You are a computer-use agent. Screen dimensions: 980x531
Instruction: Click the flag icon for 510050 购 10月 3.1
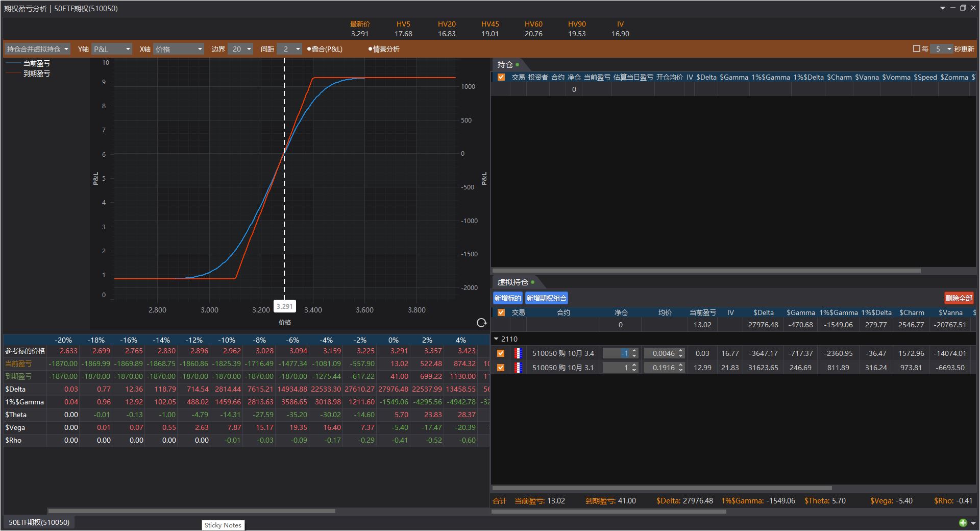tap(518, 368)
